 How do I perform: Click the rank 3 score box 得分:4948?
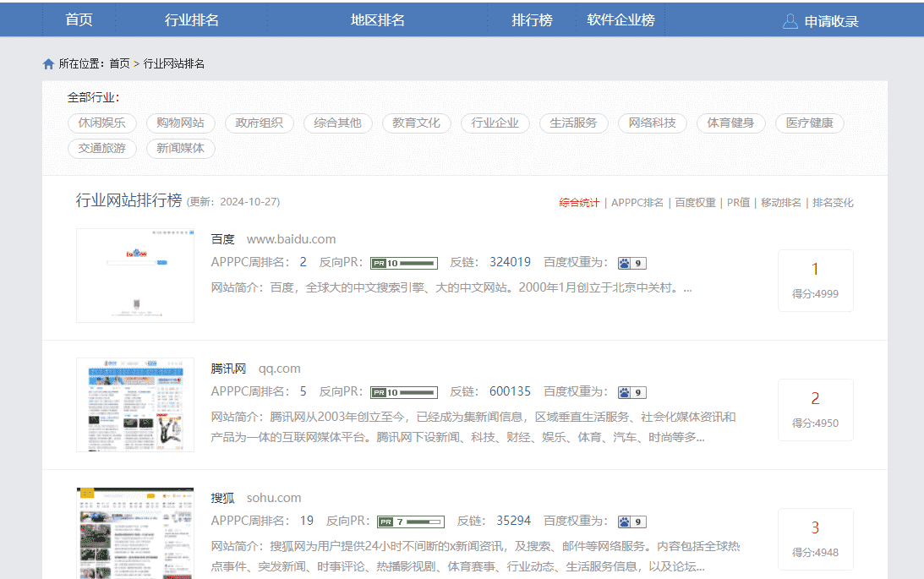816,539
